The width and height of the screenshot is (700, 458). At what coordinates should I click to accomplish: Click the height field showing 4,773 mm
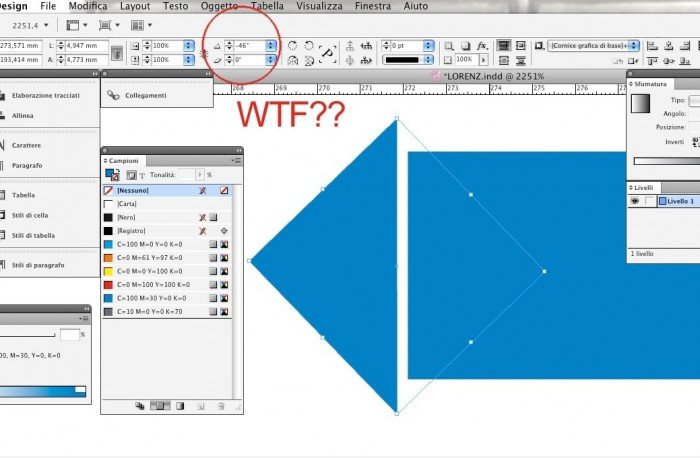(87, 59)
